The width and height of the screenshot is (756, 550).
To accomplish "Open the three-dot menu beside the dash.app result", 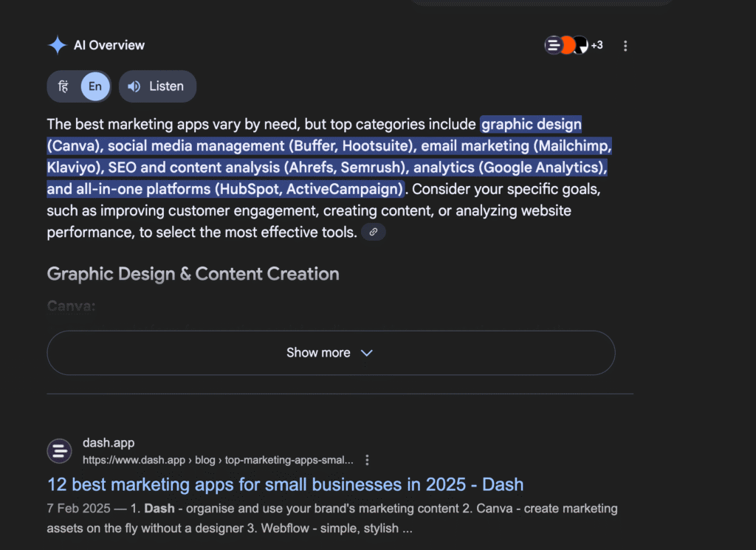I will 367,459.
